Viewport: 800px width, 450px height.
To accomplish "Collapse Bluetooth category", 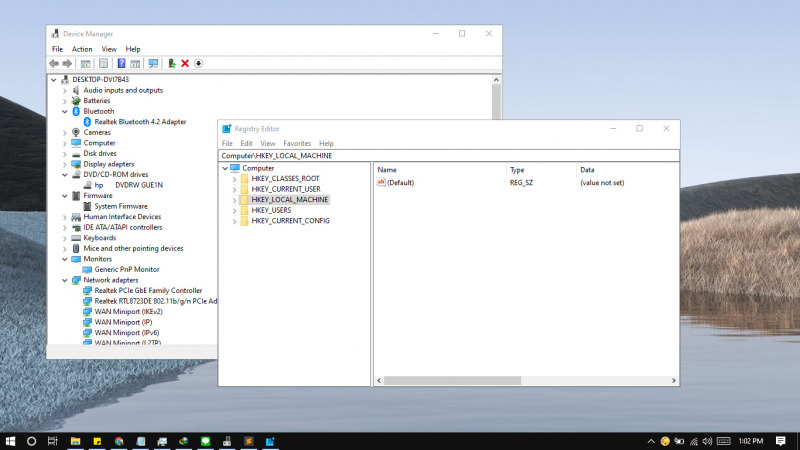I will tap(65, 111).
